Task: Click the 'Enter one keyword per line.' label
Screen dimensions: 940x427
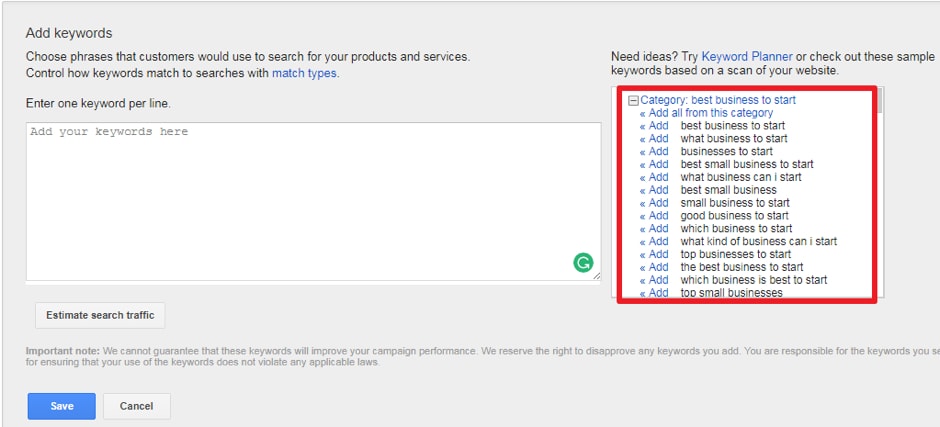Action: pyautogui.click(x=98, y=104)
